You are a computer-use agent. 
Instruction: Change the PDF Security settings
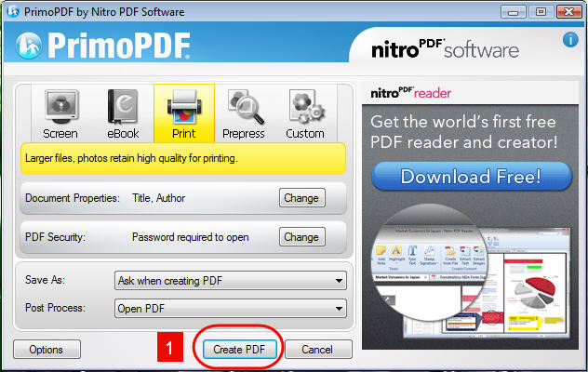pos(301,236)
